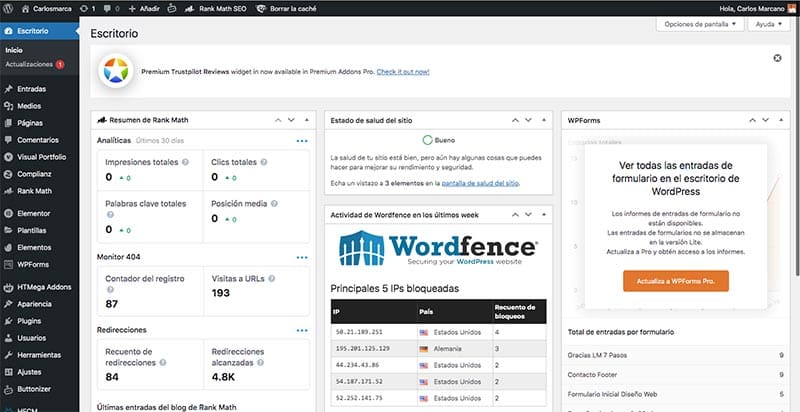Open Buttonizer sidebar icon
The image size is (800, 412).
tap(8, 389)
